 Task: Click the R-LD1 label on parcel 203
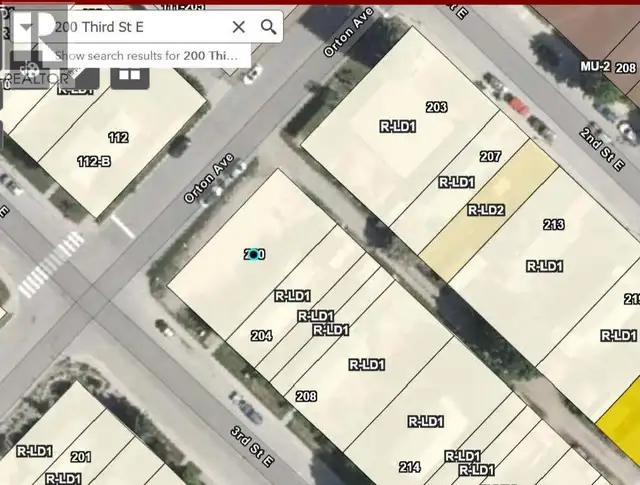click(x=398, y=127)
